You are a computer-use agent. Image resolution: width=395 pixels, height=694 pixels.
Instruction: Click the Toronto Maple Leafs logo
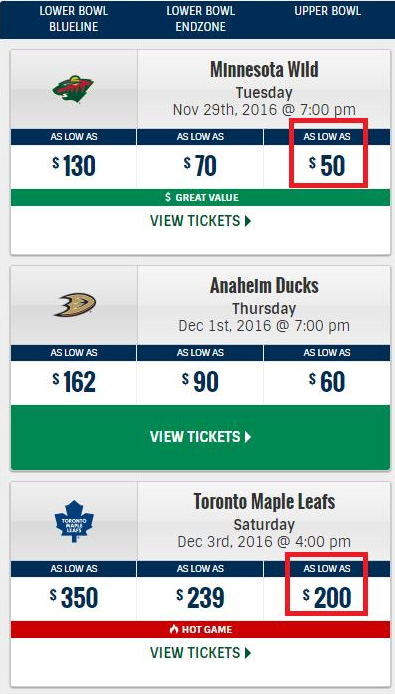tap(74, 521)
